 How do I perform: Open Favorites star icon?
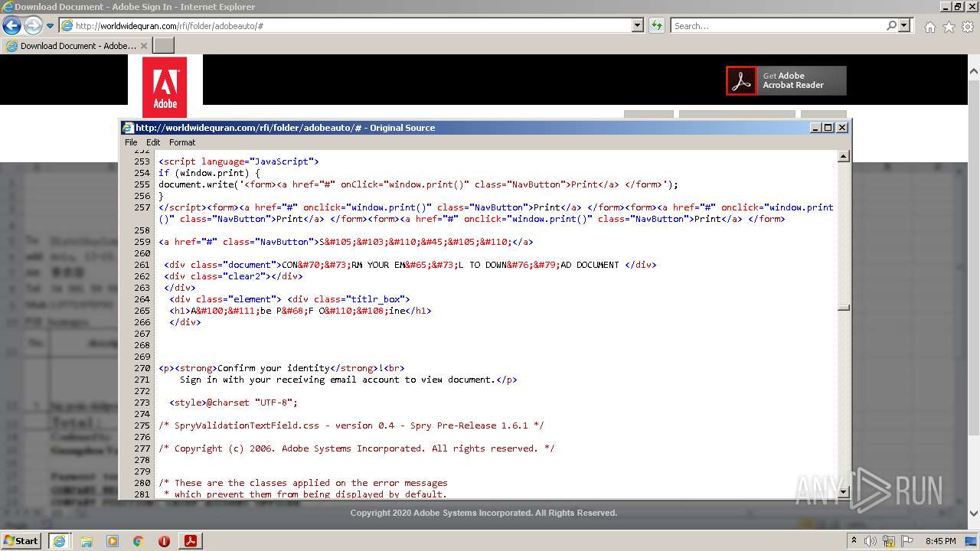tap(949, 27)
